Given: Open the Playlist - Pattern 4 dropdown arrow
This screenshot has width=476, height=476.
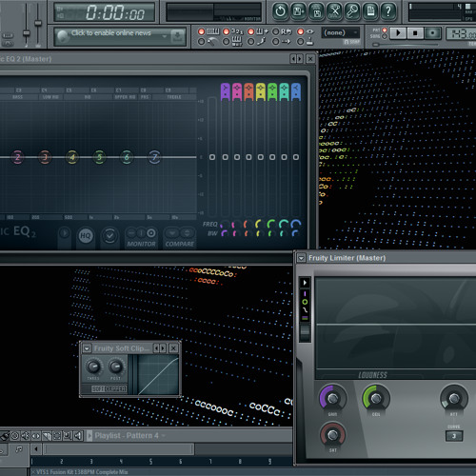Looking at the screenshot, I should [x=164, y=436].
